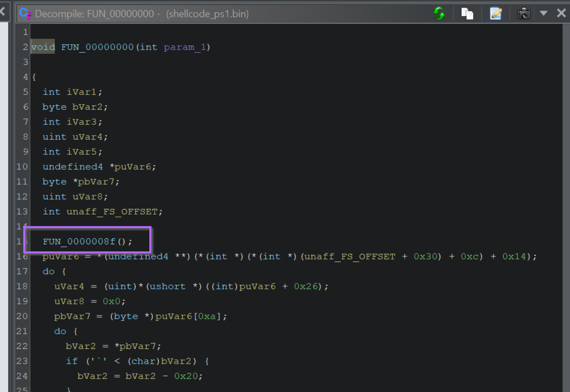The image size is (570, 392).
Task: Close the Decompile panel
Action: click(561, 13)
